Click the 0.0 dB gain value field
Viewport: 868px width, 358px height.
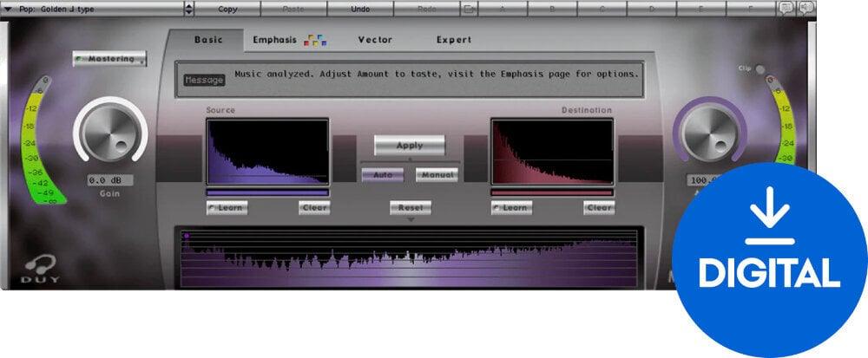[108, 180]
